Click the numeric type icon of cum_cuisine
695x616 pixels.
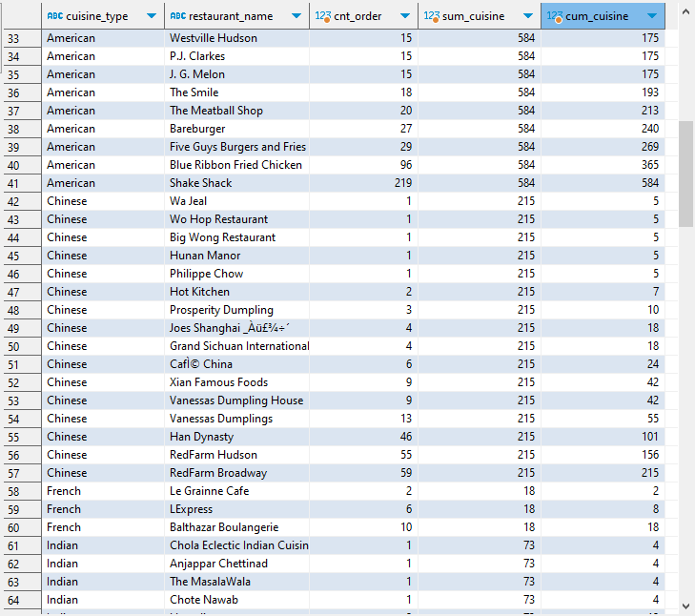pos(555,16)
